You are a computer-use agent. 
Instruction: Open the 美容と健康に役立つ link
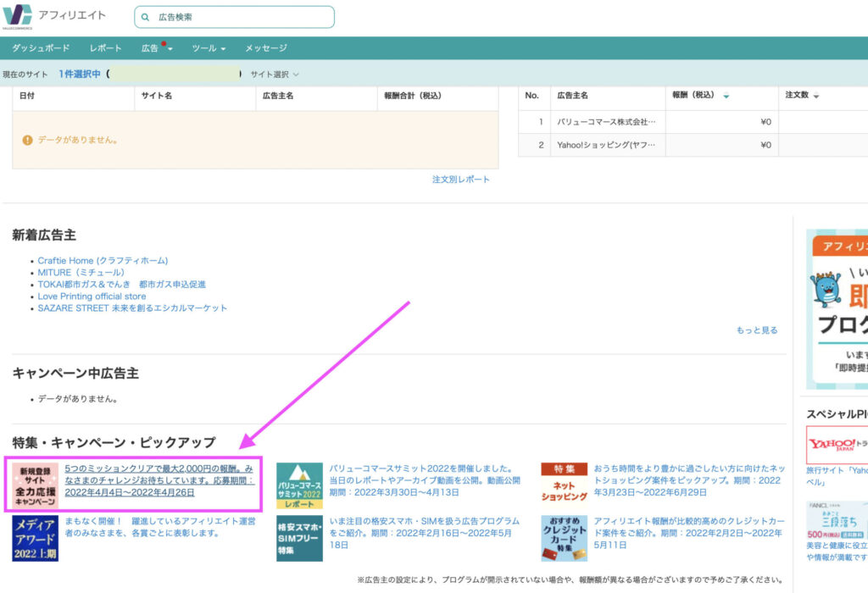837,551
